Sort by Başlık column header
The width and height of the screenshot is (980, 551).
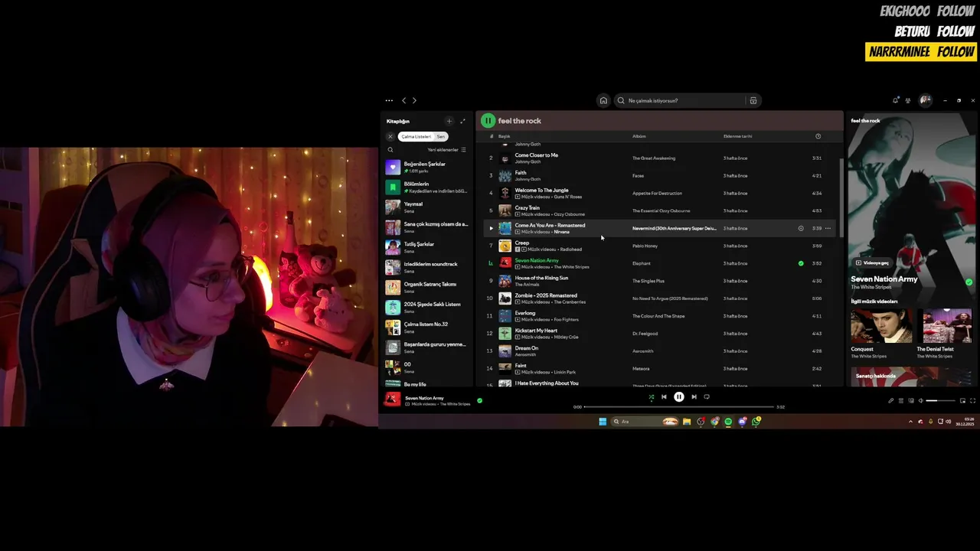click(504, 136)
